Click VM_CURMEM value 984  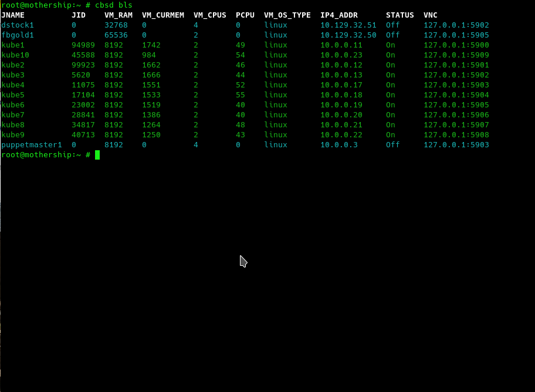coord(149,55)
